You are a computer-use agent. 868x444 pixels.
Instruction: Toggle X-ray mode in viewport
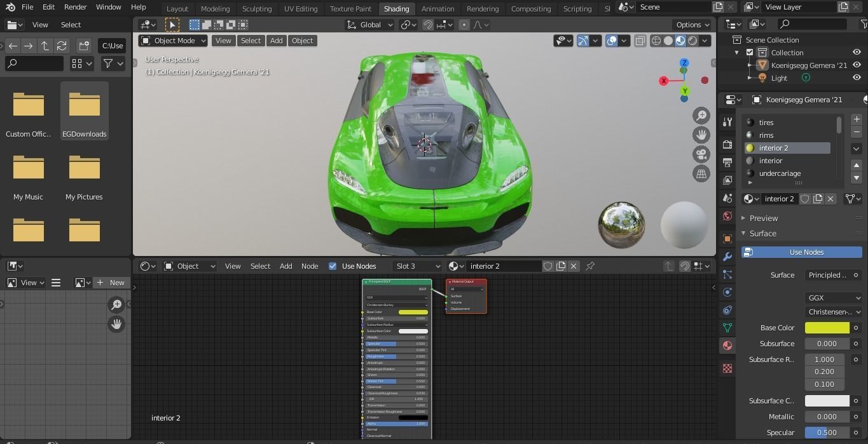pos(640,41)
